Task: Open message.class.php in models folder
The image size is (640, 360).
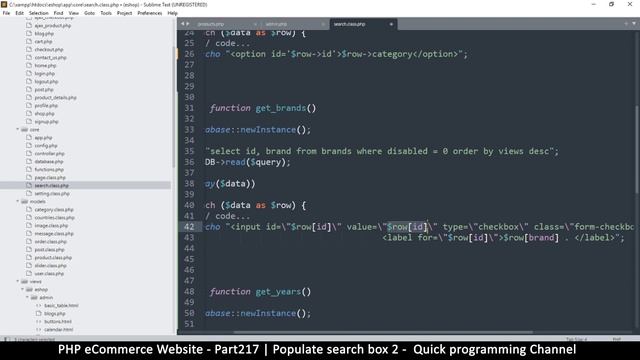Action: point(54,233)
